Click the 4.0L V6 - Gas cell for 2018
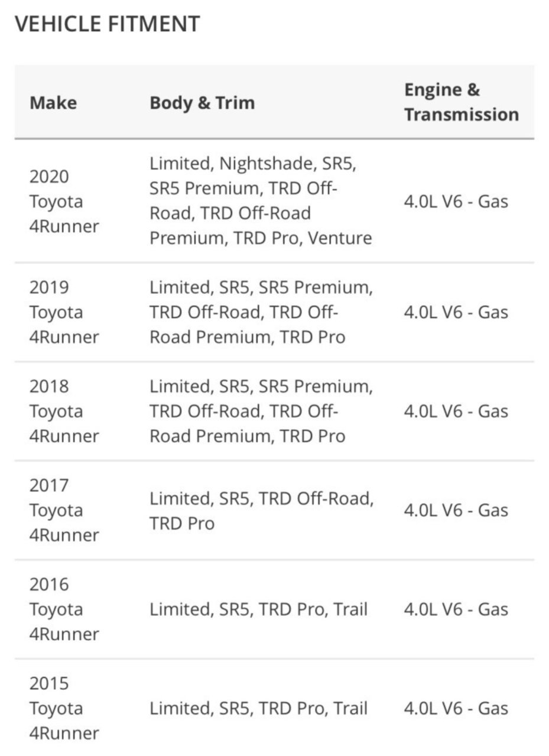This screenshot has width=549, height=756. coord(456,411)
